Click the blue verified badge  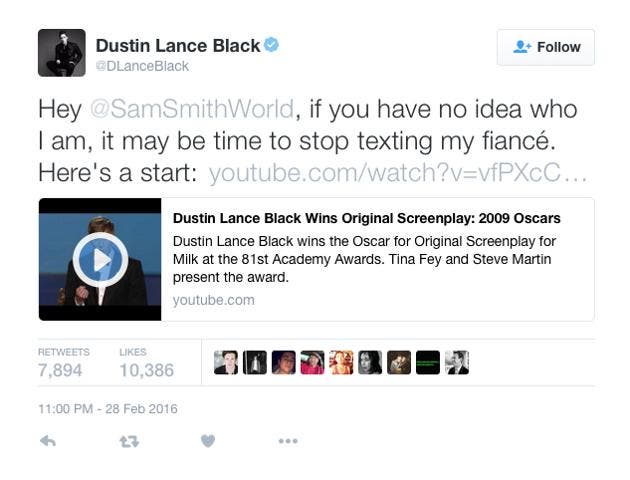point(271,45)
